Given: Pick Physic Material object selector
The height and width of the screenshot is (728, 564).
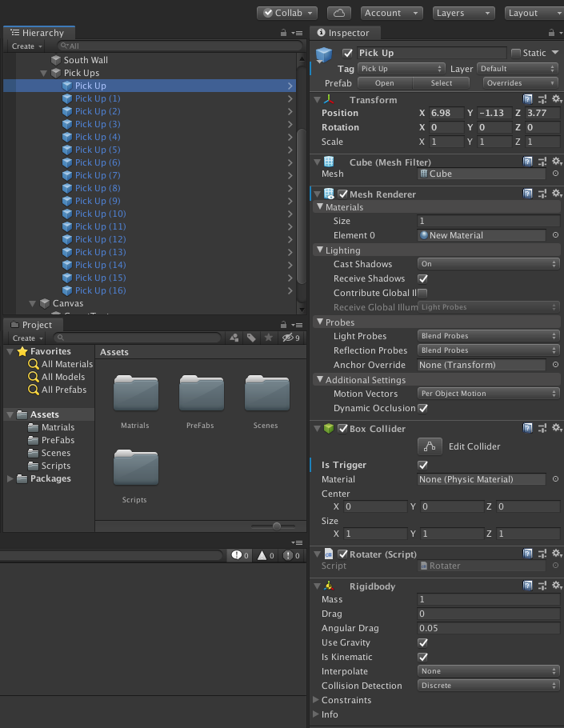Looking at the screenshot, I should (x=556, y=478).
